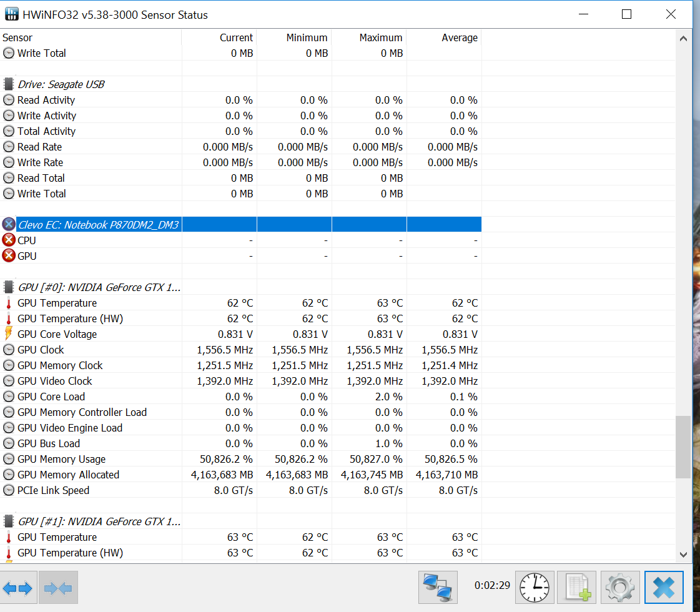Click the 1,251.4 MHz average value
Screen dimensions: 700x612
(450, 365)
